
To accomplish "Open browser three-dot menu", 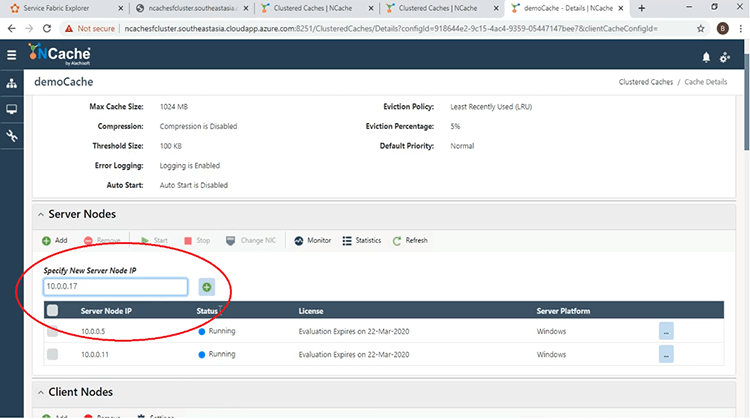I will coord(740,29).
